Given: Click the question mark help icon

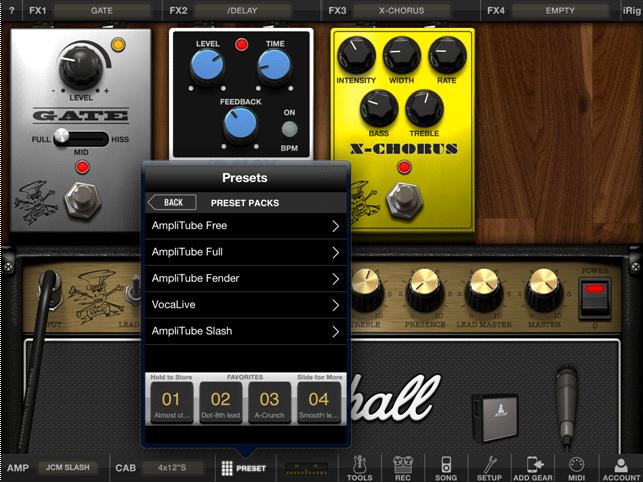Looking at the screenshot, I should 11,11.
